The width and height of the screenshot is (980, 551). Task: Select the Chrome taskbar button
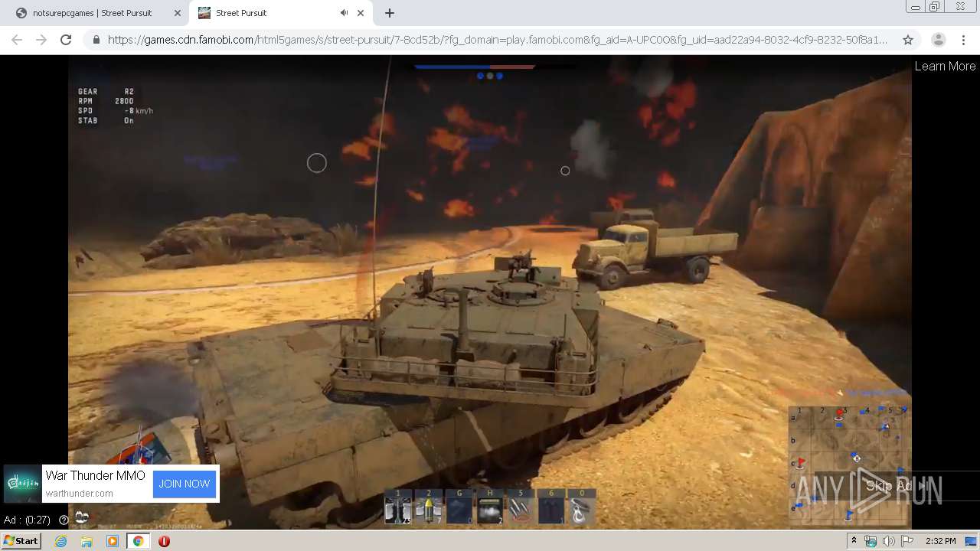tap(139, 541)
